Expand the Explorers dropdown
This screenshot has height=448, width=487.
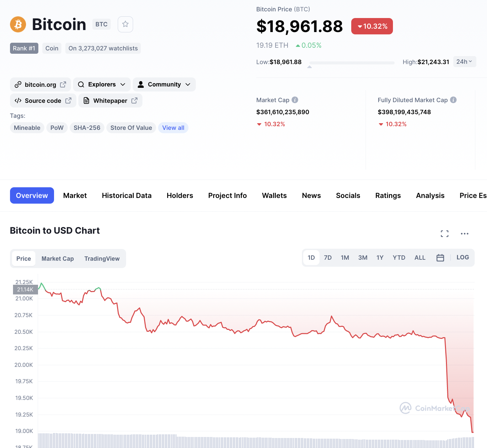tap(102, 84)
